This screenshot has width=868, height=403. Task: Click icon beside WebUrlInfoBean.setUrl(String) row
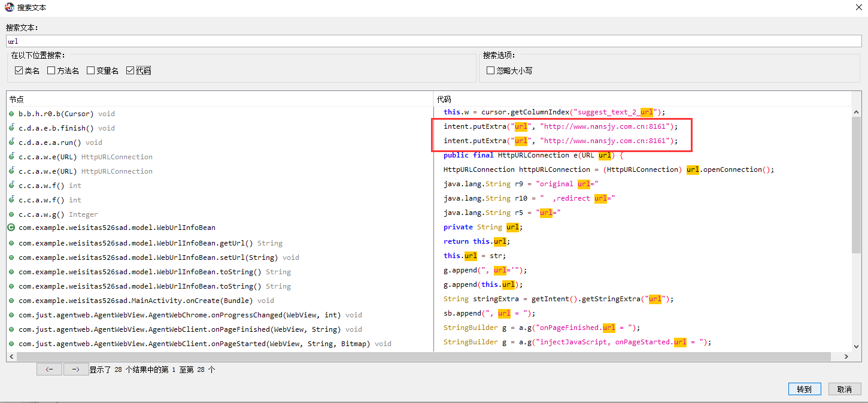tap(11, 257)
